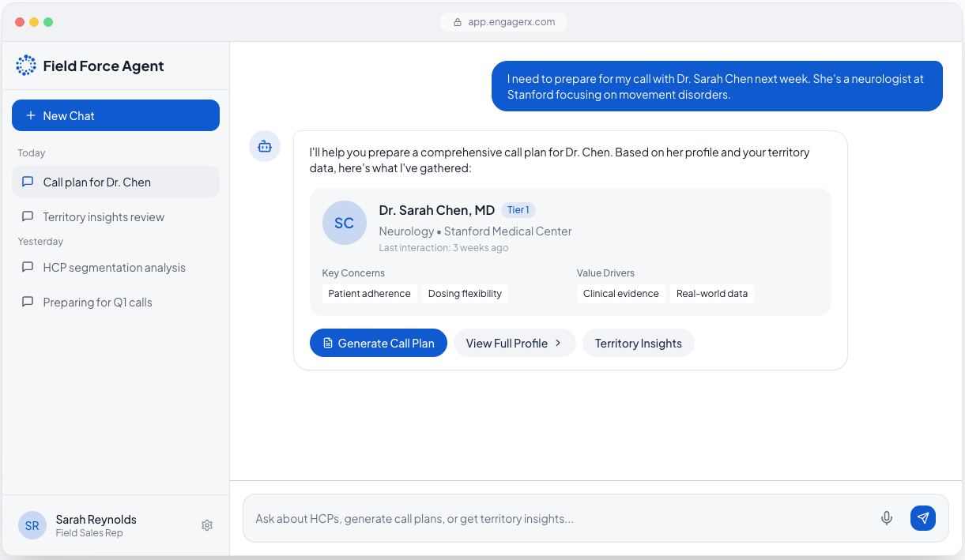
Task: Click the 'Value Drivers' label
Action: (x=605, y=272)
